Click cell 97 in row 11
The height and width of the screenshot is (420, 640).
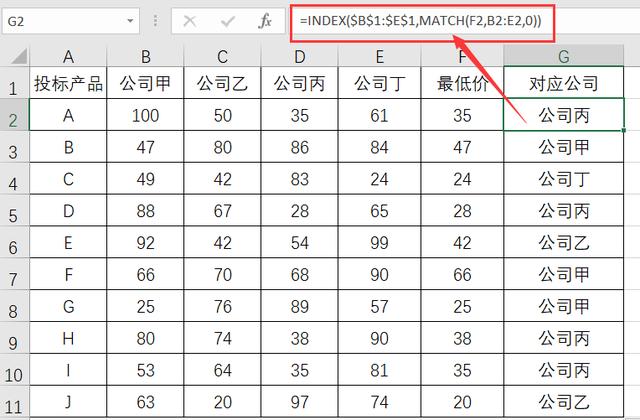(300, 402)
